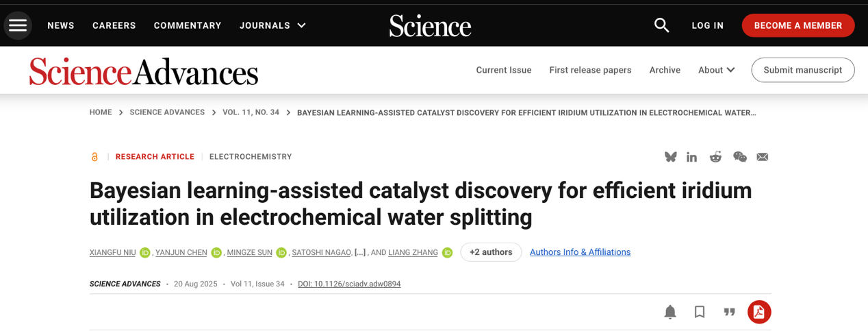Email the article using envelope icon
Screen dimensions: 868x331
coord(762,157)
